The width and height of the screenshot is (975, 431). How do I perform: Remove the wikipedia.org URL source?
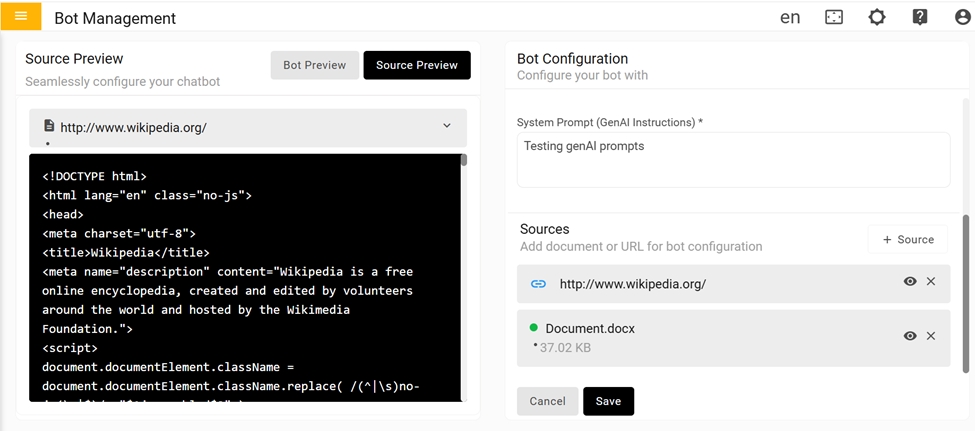(931, 282)
